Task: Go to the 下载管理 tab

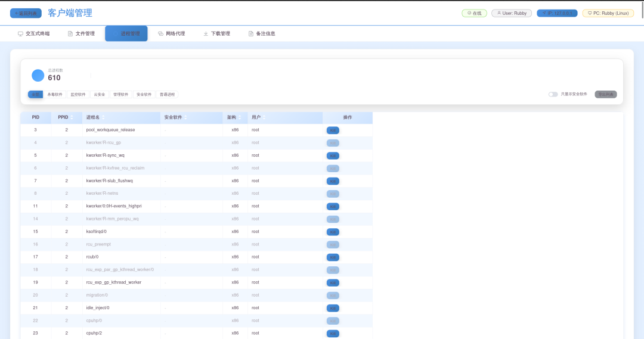Action: click(x=217, y=33)
